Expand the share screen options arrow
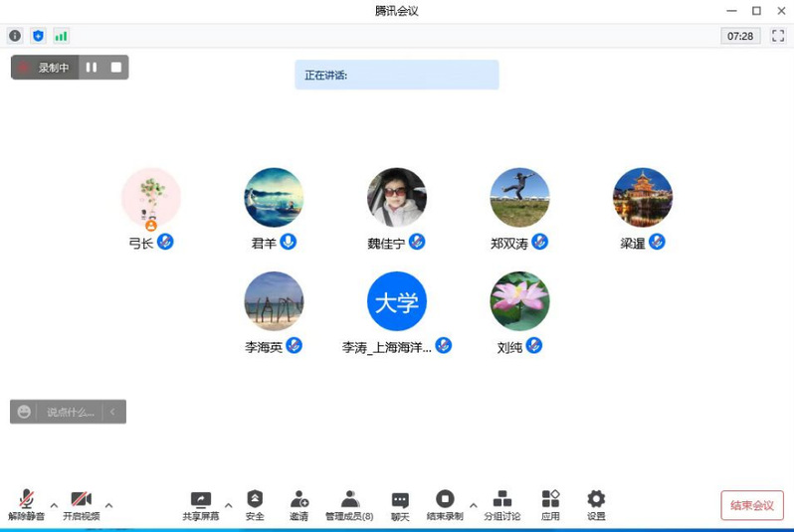The image size is (794, 532). click(228, 505)
